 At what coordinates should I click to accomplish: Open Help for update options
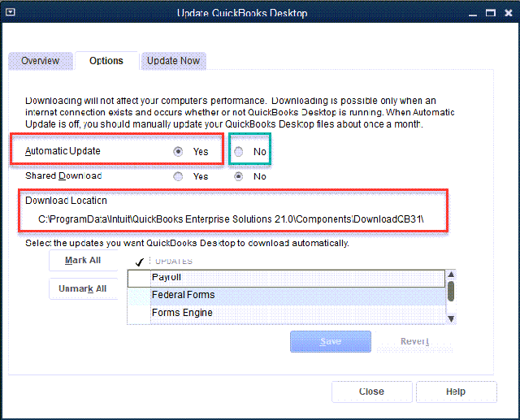pyautogui.click(x=456, y=392)
